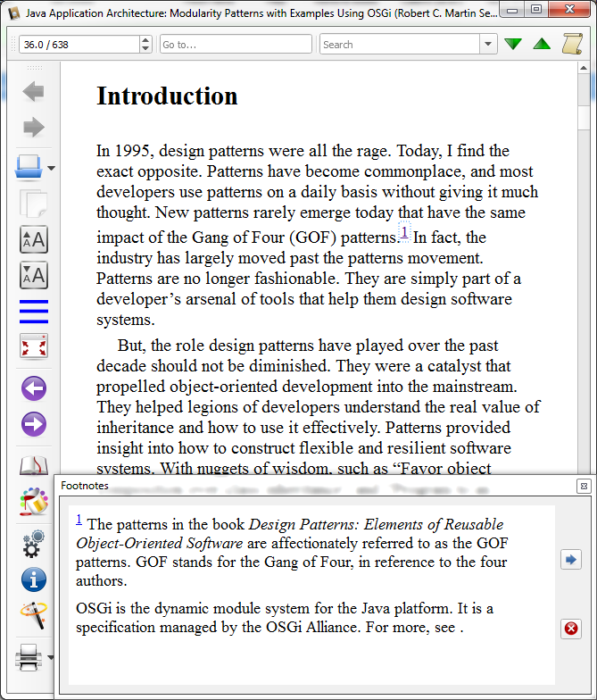This screenshot has height=700, width=597.
Task: Click the Back arrow in sidebar
Action: point(34,91)
